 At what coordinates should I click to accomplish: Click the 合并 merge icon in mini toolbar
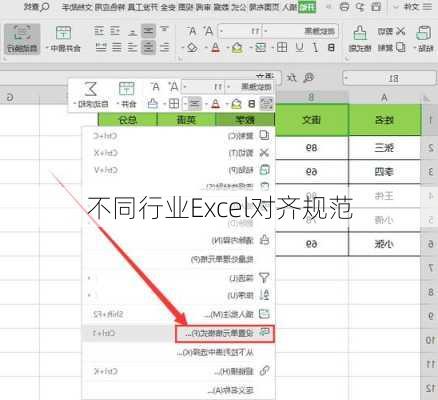[127, 89]
